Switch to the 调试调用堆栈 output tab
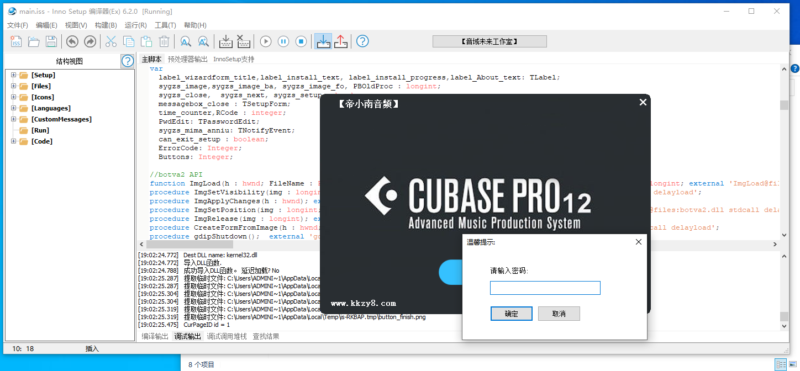 [x=227, y=336]
